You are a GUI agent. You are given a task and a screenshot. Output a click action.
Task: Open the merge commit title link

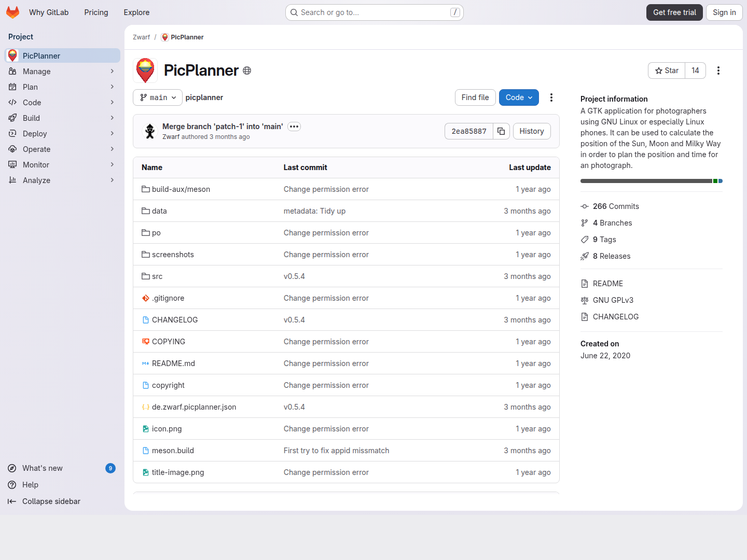[x=223, y=127]
